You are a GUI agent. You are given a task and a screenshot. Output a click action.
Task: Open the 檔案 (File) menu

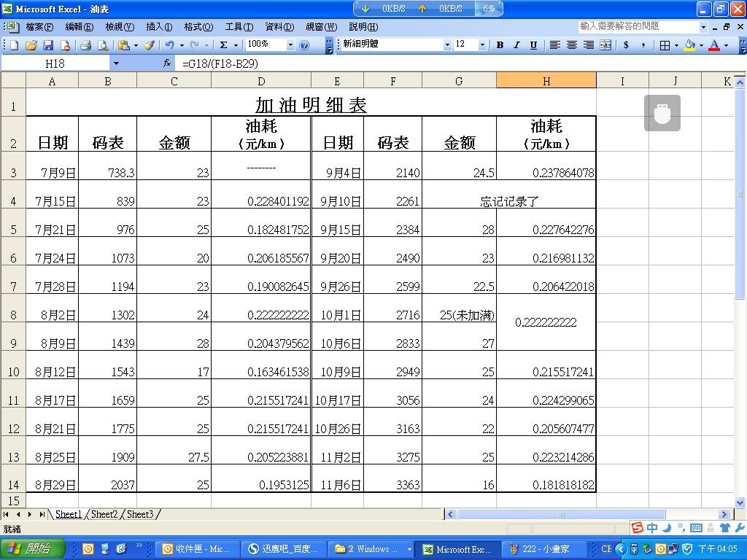pos(39,27)
